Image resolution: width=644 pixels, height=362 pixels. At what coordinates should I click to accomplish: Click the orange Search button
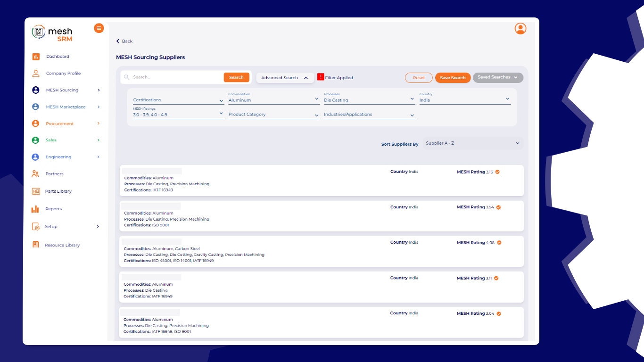point(236,77)
